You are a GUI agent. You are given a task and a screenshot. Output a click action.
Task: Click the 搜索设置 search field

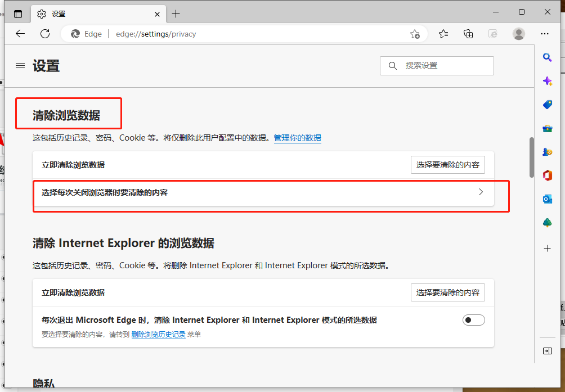(x=437, y=65)
